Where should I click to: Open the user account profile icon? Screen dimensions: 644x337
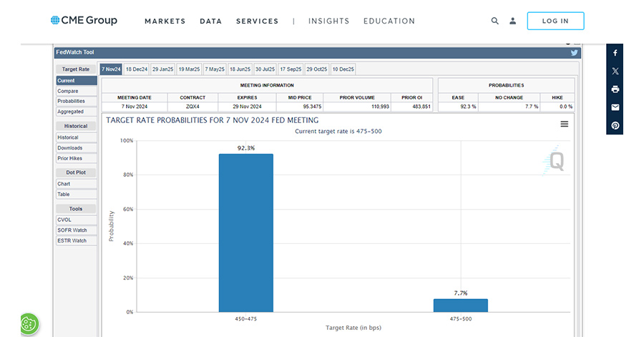click(x=512, y=21)
